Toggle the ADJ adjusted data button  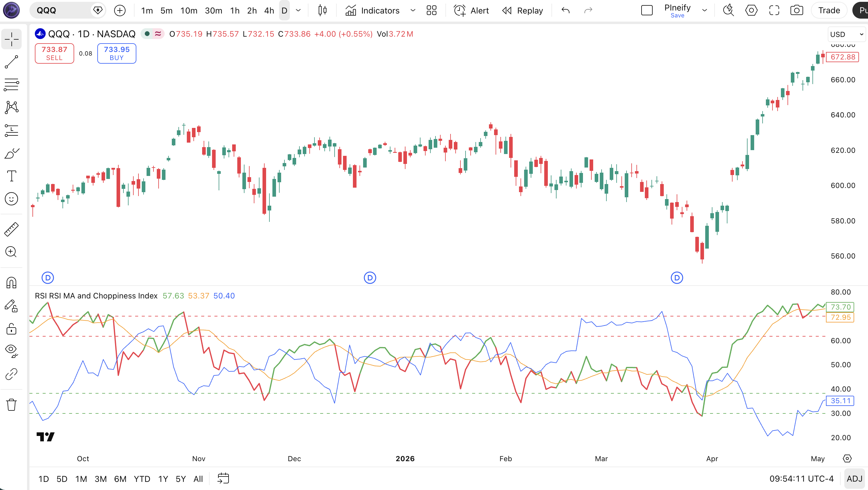pos(854,479)
